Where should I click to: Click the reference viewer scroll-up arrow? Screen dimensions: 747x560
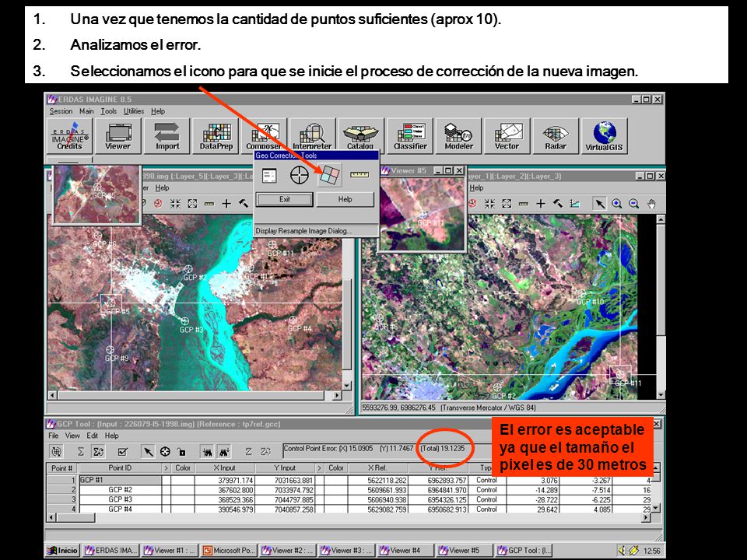[x=661, y=219]
